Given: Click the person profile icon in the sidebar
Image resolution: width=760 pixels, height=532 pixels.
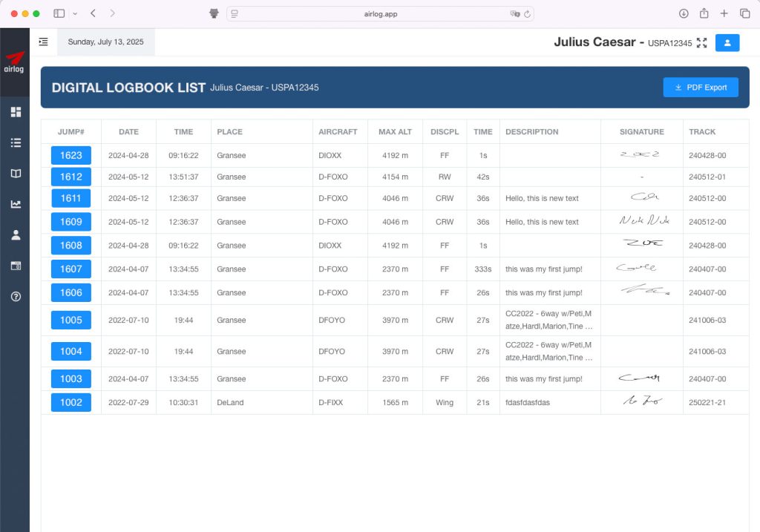Looking at the screenshot, I should tap(16, 235).
